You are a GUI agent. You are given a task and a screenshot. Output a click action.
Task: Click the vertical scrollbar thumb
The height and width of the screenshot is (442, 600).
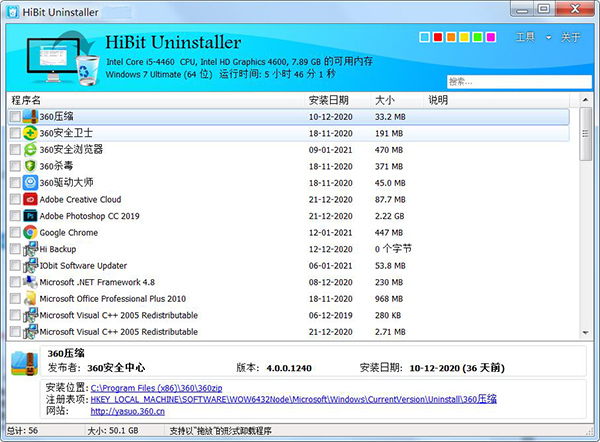coord(585,134)
